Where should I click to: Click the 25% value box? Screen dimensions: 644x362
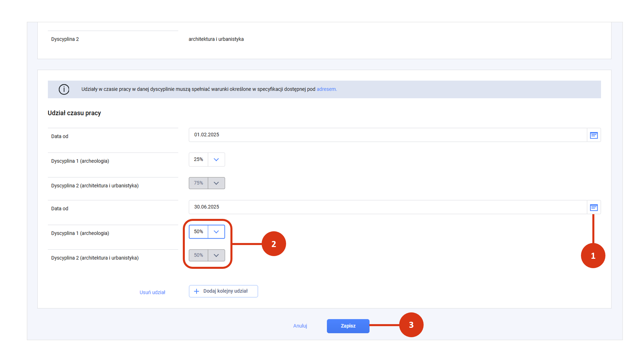pos(199,160)
